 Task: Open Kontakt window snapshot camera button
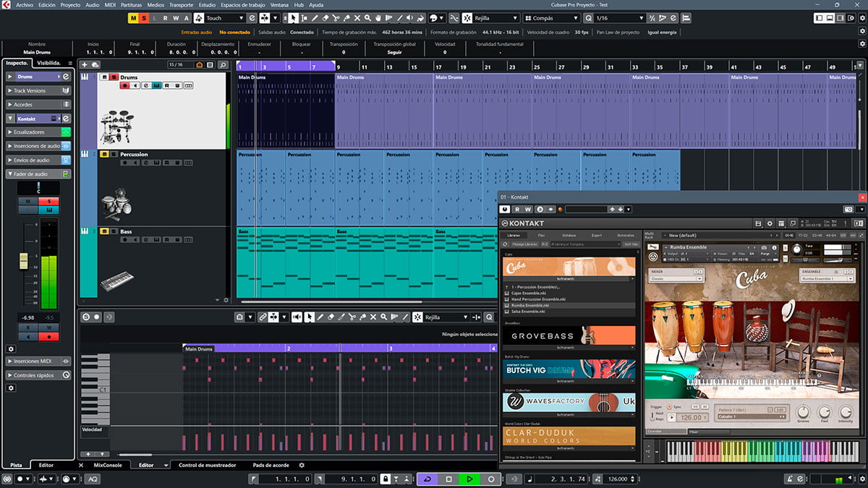[x=848, y=209]
